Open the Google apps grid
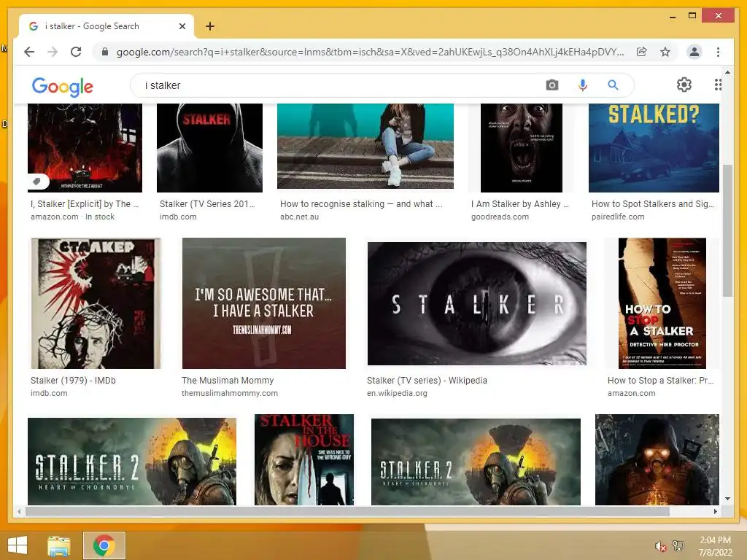This screenshot has height=560, width=747. tap(718, 85)
